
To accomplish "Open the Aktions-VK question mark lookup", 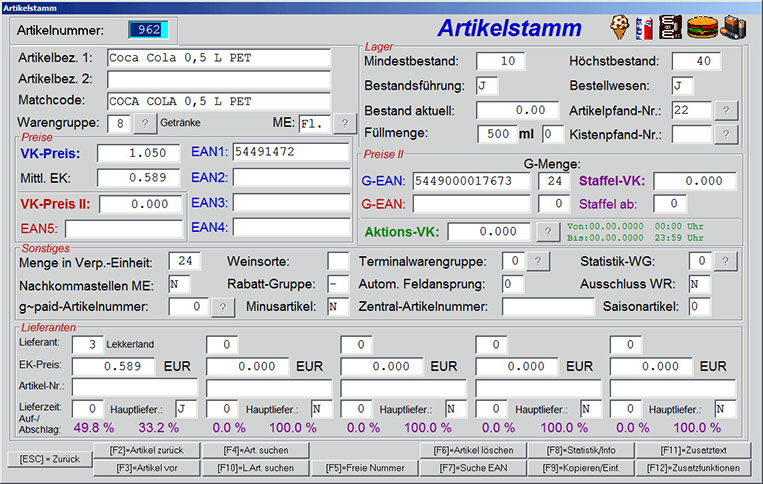I will coord(547,231).
